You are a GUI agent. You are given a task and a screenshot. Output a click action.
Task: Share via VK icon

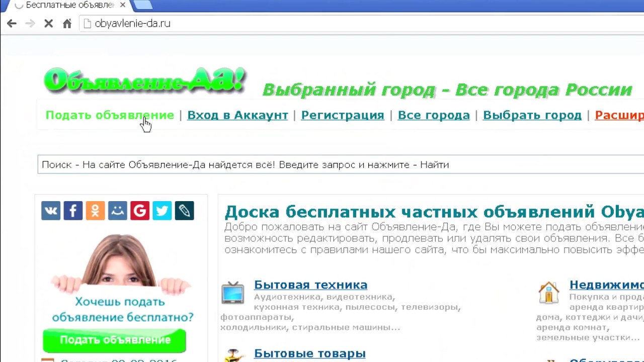(51, 211)
